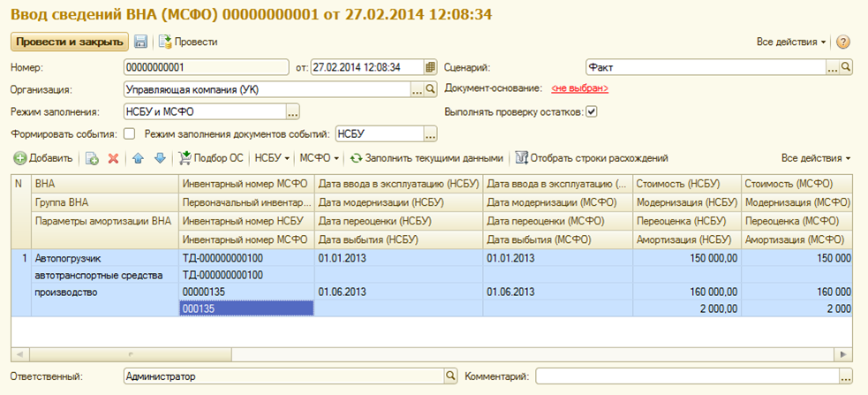The height and width of the screenshot is (395, 868).
Task: Enable the Формировать события checkbox
Action: [x=130, y=134]
